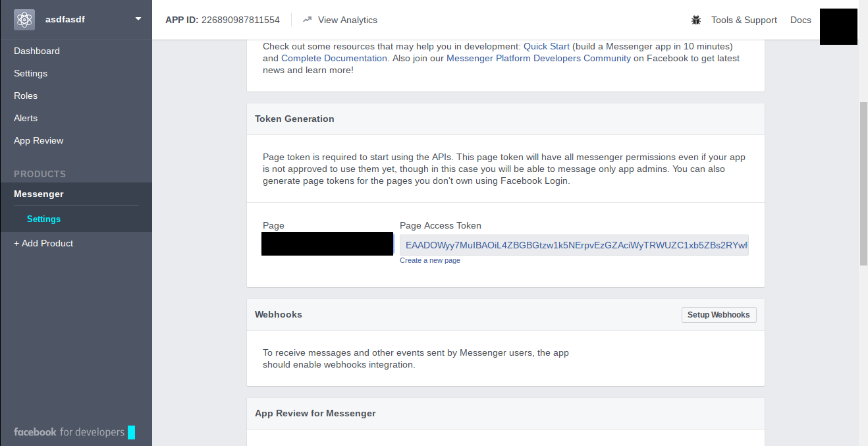Click the page vertical scrollbar
The width and height of the screenshot is (868, 446).
[x=863, y=184]
